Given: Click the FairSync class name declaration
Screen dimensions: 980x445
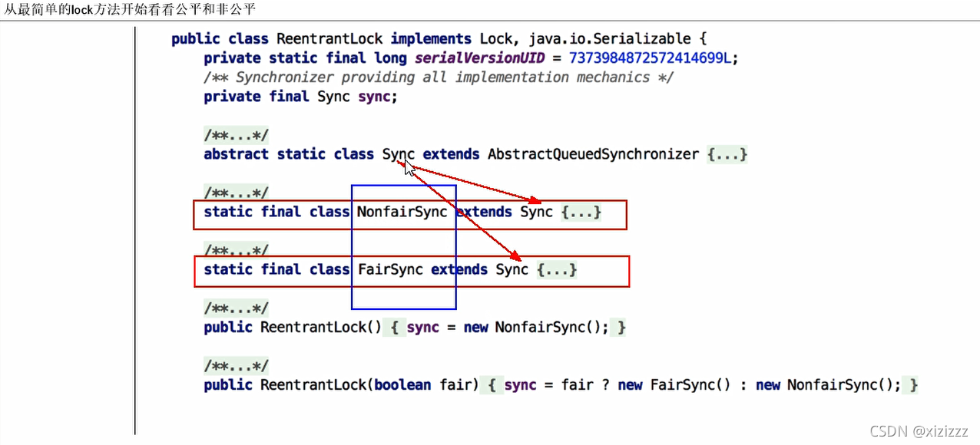Looking at the screenshot, I should click(391, 269).
